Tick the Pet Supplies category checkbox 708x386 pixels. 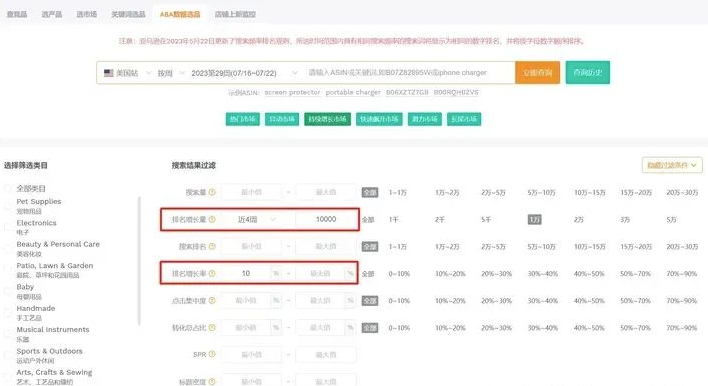(x=8, y=206)
